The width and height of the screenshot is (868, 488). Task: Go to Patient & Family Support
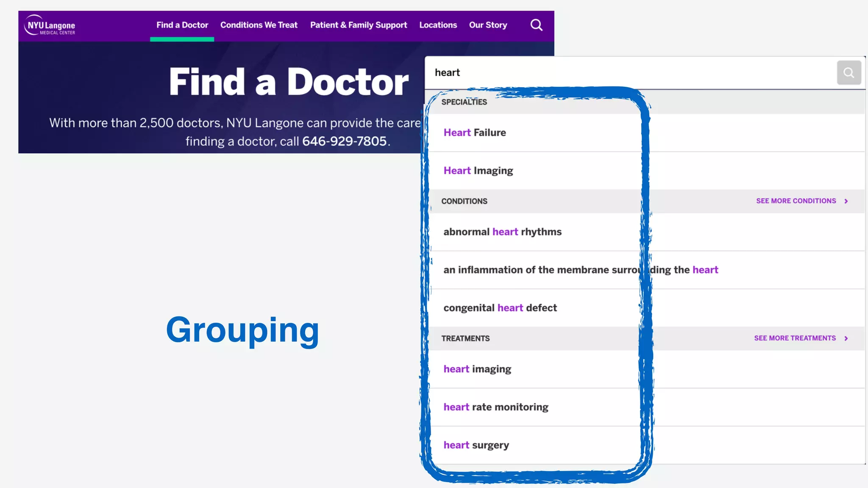[x=358, y=25]
